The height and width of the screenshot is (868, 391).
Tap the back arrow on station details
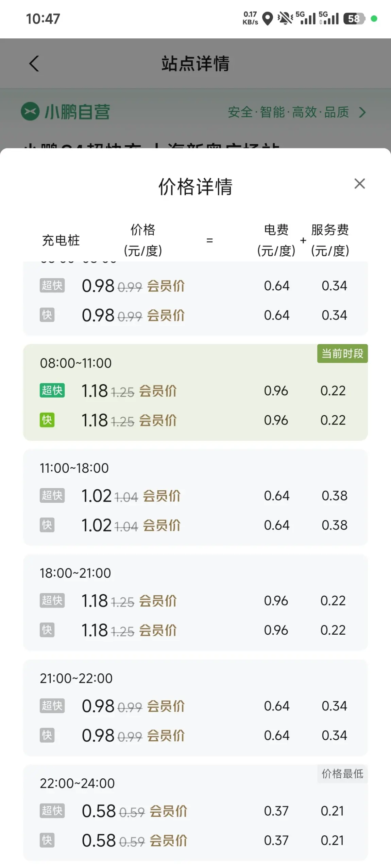tap(34, 64)
